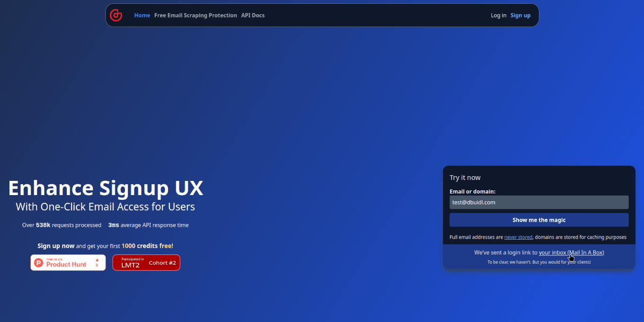The image size is (644, 322).
Task: Click the Sign up link in navbar
Action: point(520,16)
